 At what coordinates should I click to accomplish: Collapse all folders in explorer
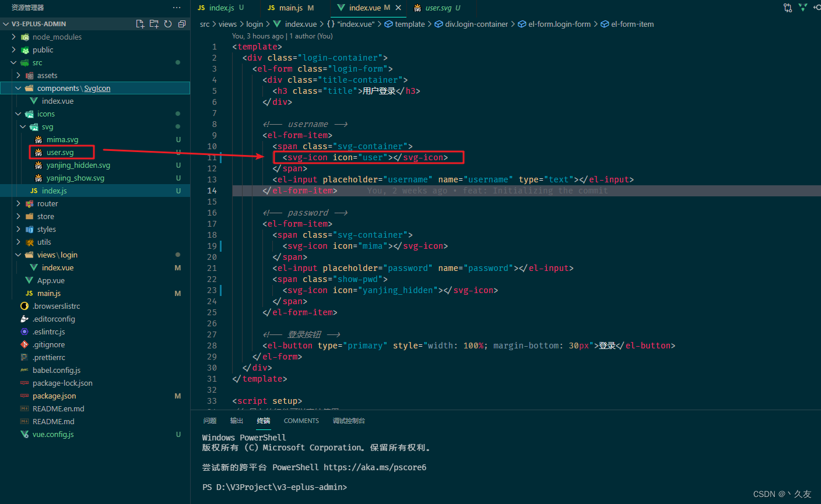[182, 24]
